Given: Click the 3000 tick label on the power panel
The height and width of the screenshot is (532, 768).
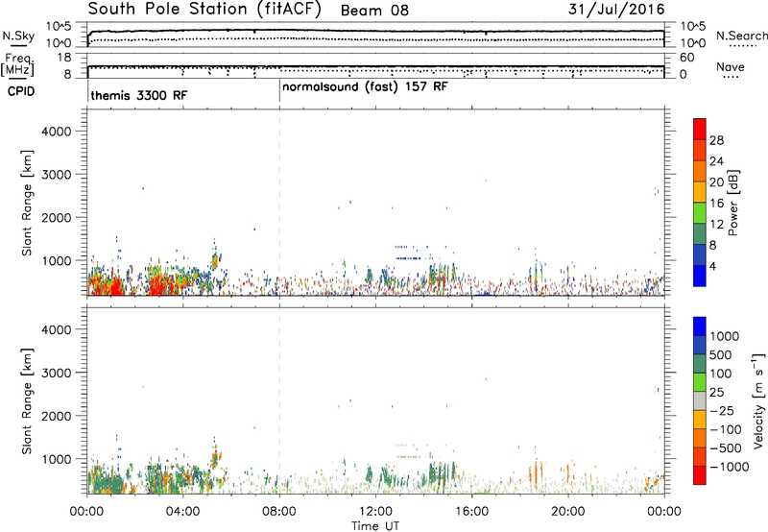Looking at the screenshot, I should pyautogui.click(x=57, y=175).
